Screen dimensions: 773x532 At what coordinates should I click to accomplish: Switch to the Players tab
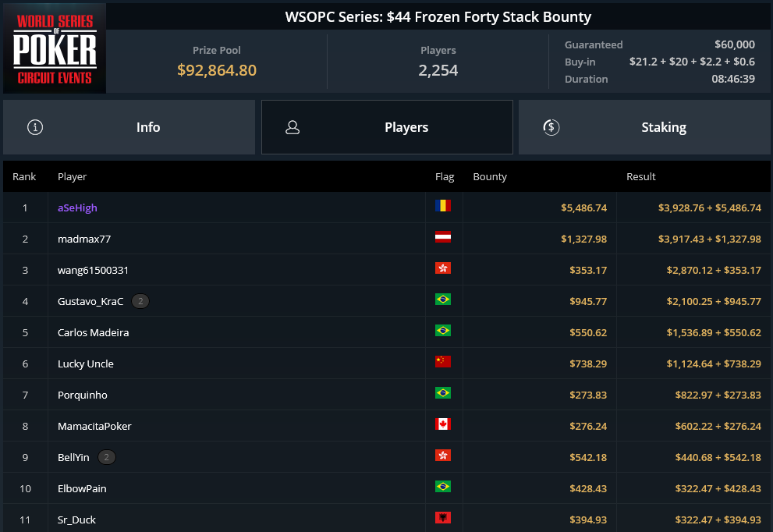pos(387,127)
